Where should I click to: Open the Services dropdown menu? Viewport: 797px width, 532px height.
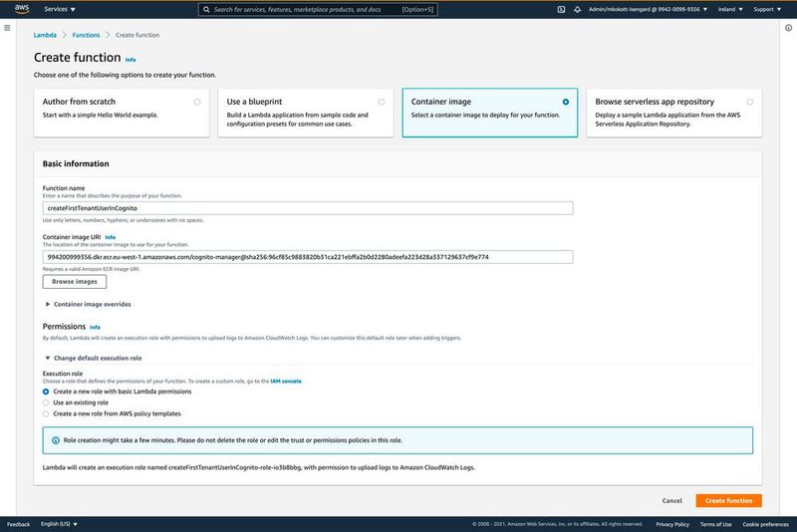[x=60, y=9]
